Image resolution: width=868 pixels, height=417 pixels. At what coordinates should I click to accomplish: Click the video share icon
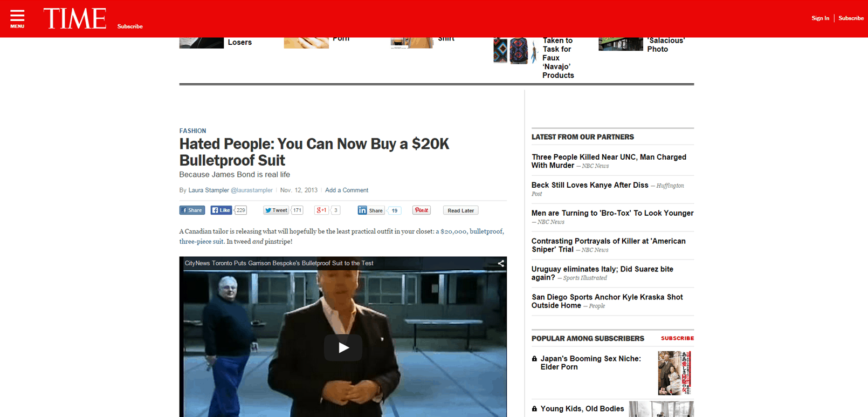click(x=501, y=263)
